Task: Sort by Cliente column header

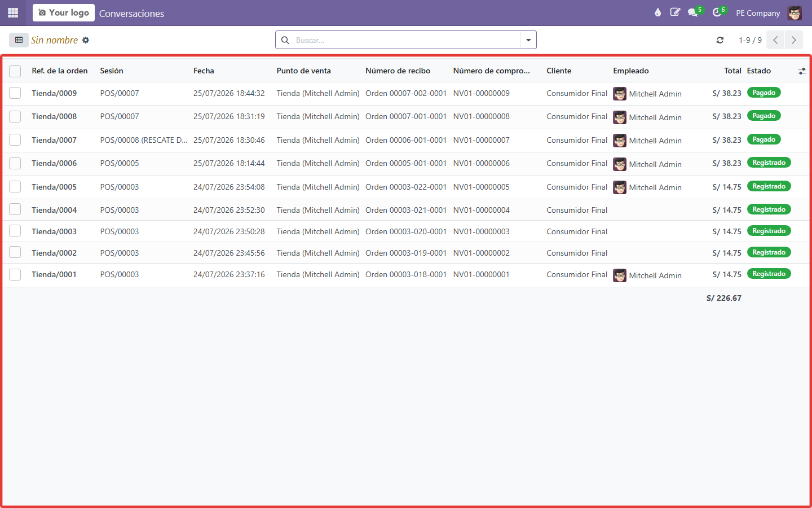Action: pos(559,71)
